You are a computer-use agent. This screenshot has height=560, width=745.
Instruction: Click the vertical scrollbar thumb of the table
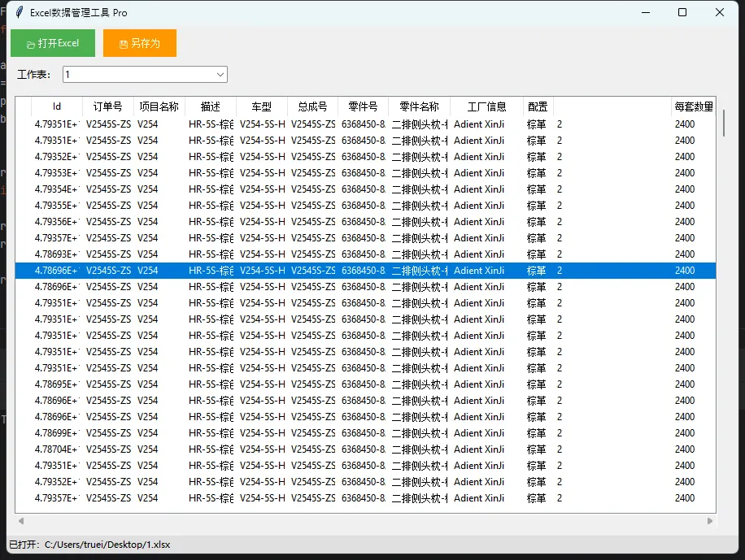[x=723, y=124]
